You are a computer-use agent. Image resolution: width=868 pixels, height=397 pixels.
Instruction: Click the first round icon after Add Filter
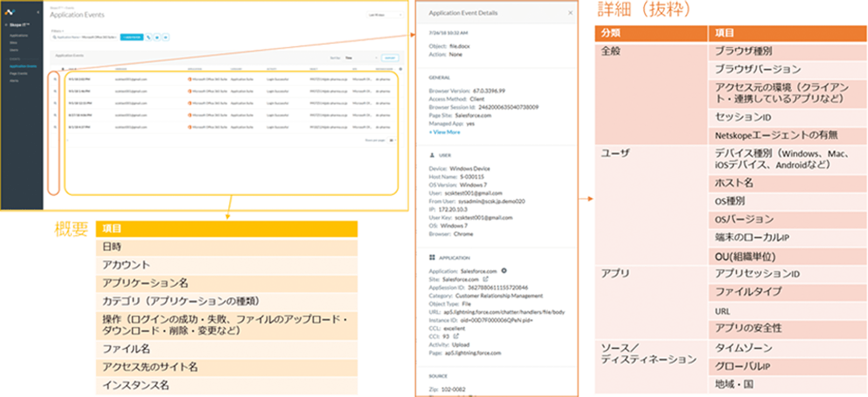click(x=149, y=37)
